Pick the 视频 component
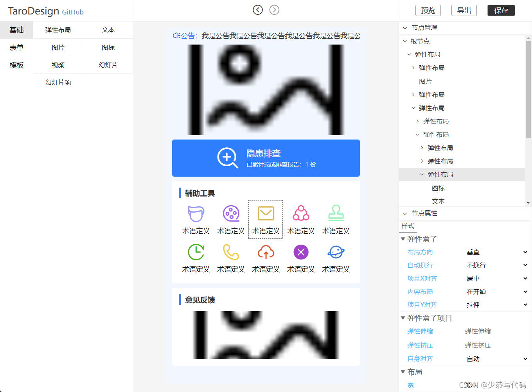Viewport: 532px width, 392px height. pyautogui.click(x=58, y=65)
